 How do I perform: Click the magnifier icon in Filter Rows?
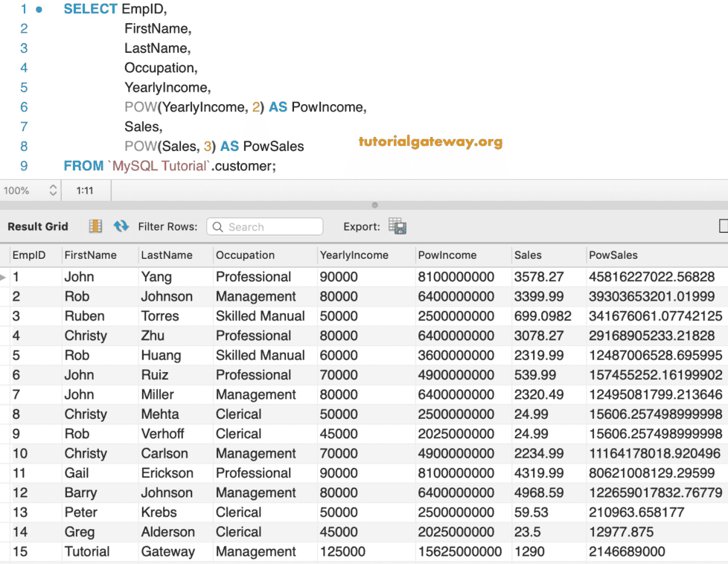point(217,227)
